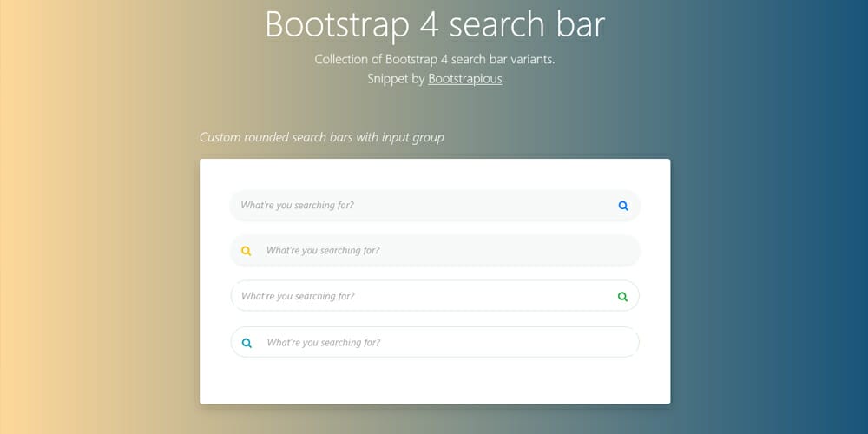Focus the search field with yellow icon
868x434 pixels.
click(x=435, y=250)
